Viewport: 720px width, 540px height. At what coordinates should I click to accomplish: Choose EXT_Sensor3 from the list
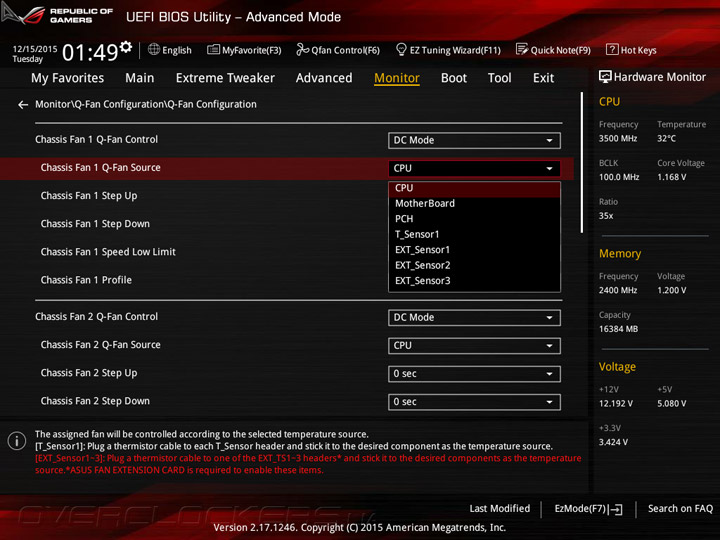tap(474, 281)
